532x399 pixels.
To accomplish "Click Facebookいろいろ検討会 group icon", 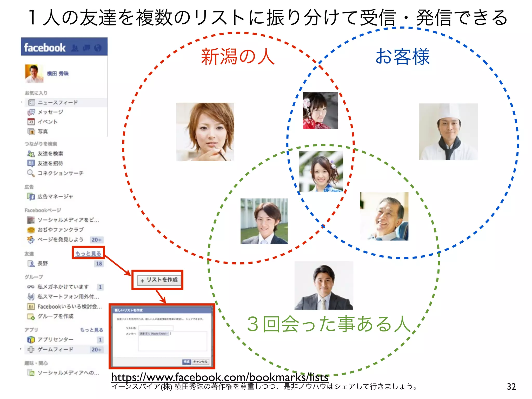I will coord(31,307).
